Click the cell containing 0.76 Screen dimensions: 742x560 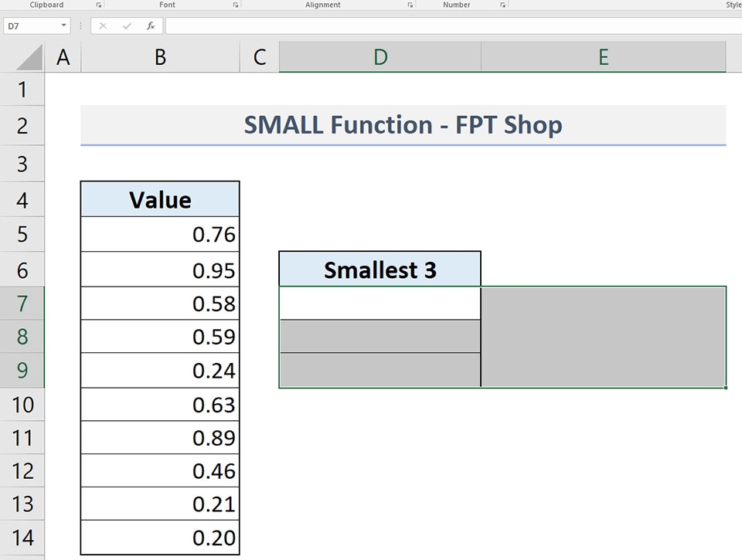point(160,234)
